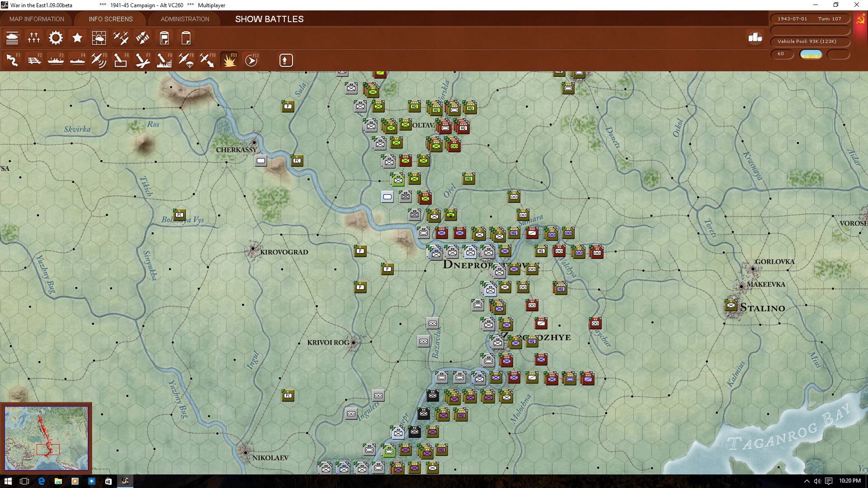The height and width of the screenshot is (488, 868).
Task: Select the F10 air transfer icon
Action: click(x=208, y=60)
